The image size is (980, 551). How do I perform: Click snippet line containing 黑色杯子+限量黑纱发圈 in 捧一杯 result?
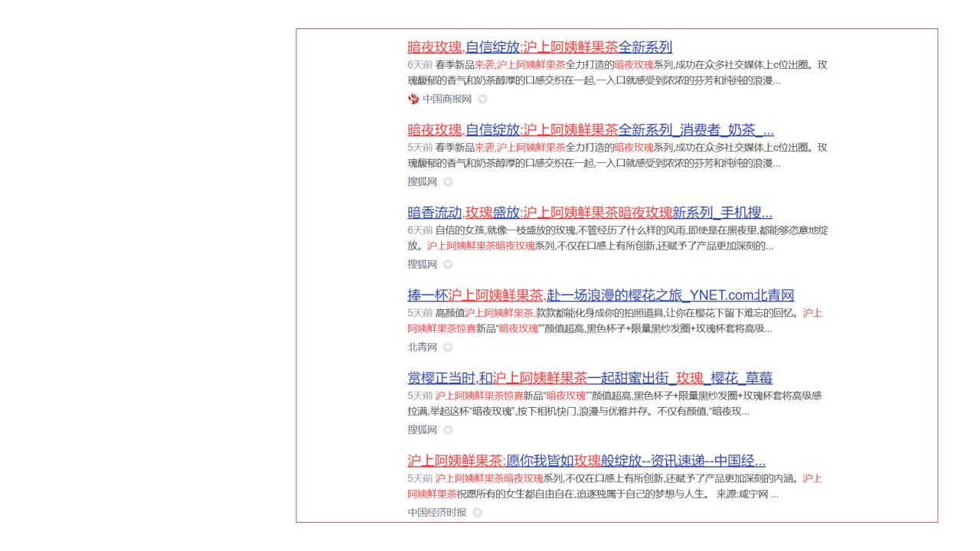(x=590, y=329)
